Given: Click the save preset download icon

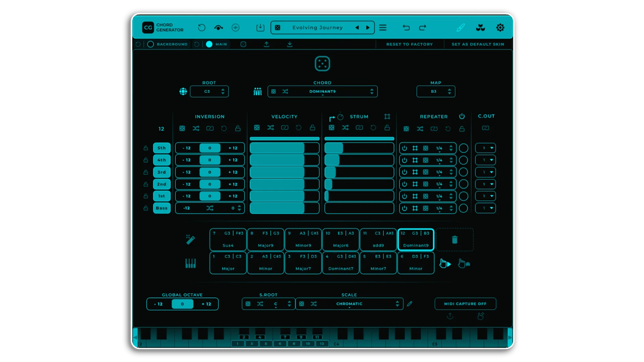Looking at the screenshot, I should [x=260, y=27].
